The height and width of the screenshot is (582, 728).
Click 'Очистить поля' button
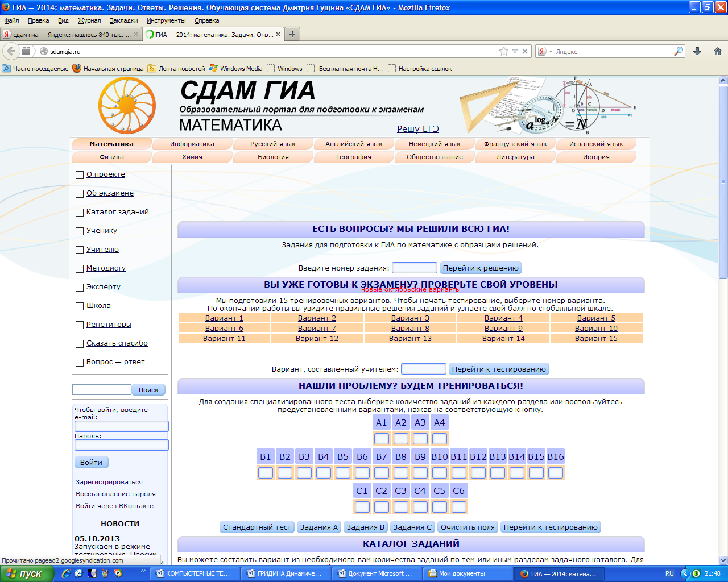coord(468,527)
